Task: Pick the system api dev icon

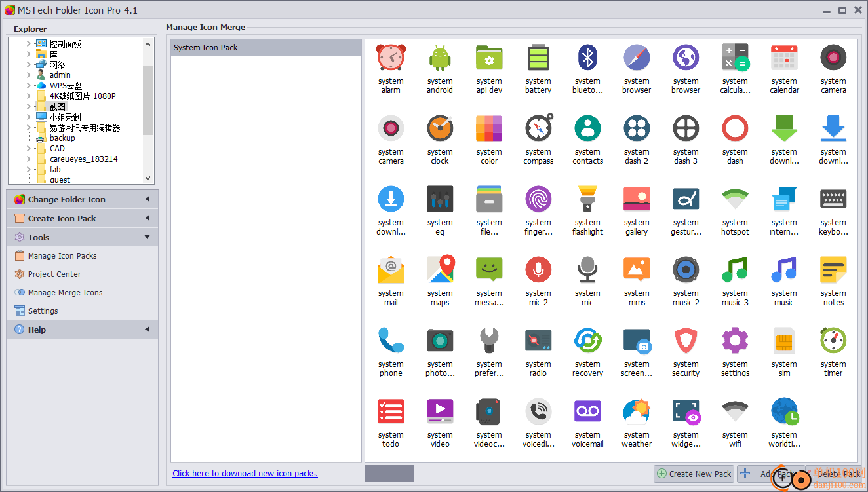Action: tap(489, 58)
